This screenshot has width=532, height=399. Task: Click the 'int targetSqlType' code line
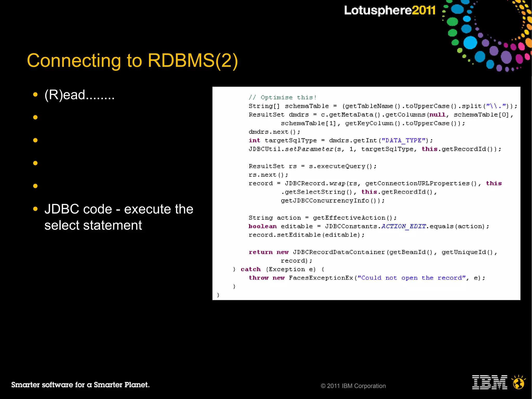tap(341, 140)
